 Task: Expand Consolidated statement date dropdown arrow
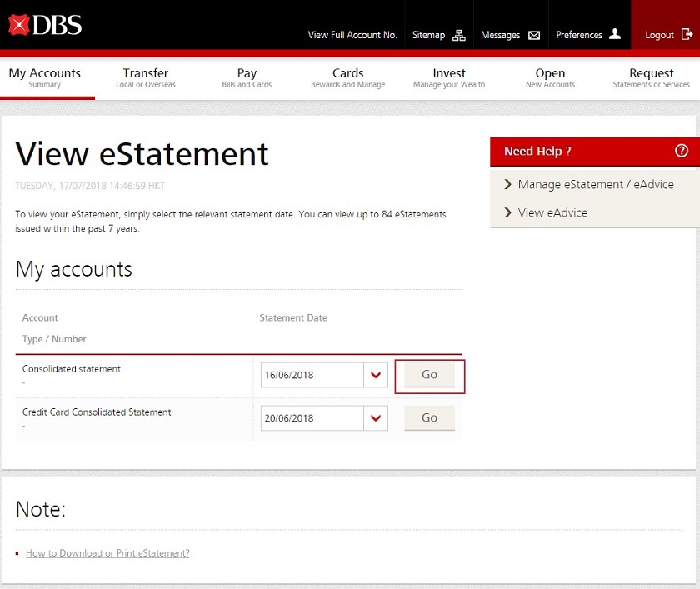pos(376,375)
